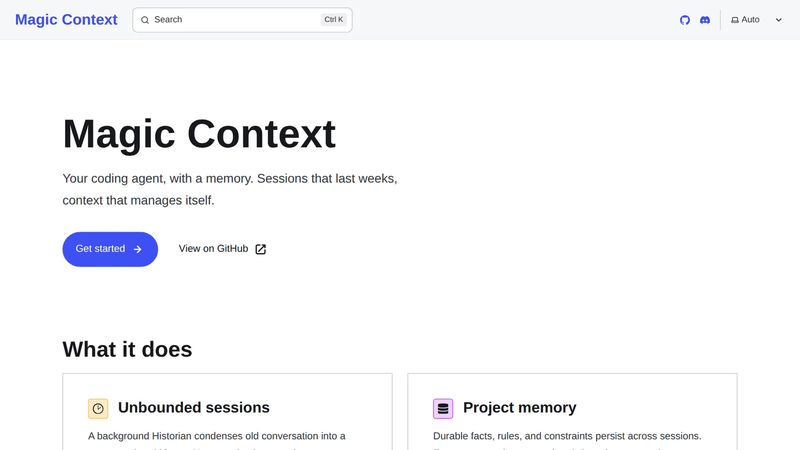
Task: Click the Get started button
Action: [x=110, y=249]
